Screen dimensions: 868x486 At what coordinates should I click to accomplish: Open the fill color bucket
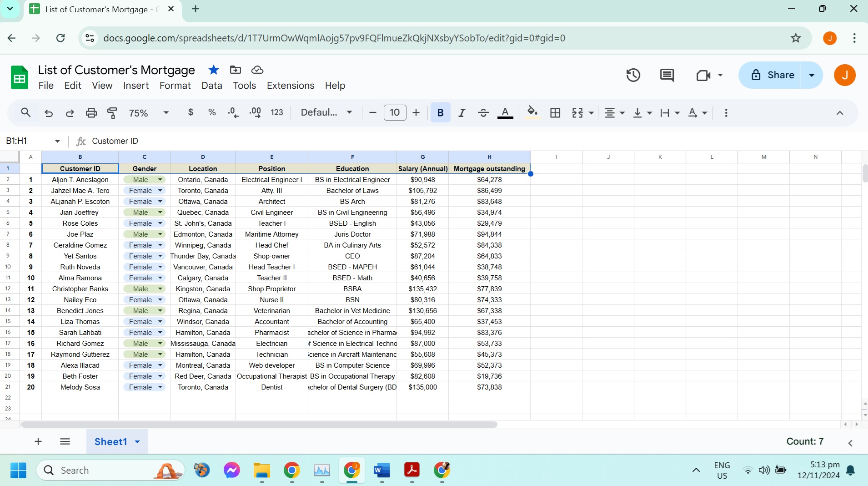(x=532, y=112)
